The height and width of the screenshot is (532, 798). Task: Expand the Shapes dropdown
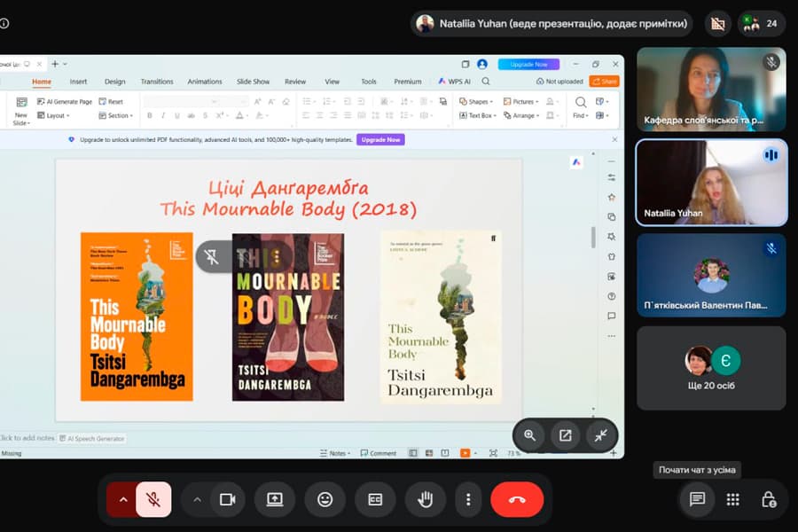[x=476, y=102]
